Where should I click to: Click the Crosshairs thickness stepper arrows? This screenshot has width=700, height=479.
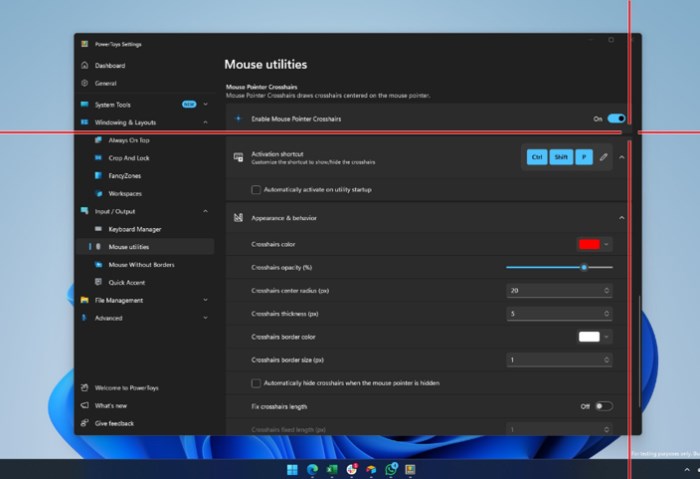click(x=606, y=314)
